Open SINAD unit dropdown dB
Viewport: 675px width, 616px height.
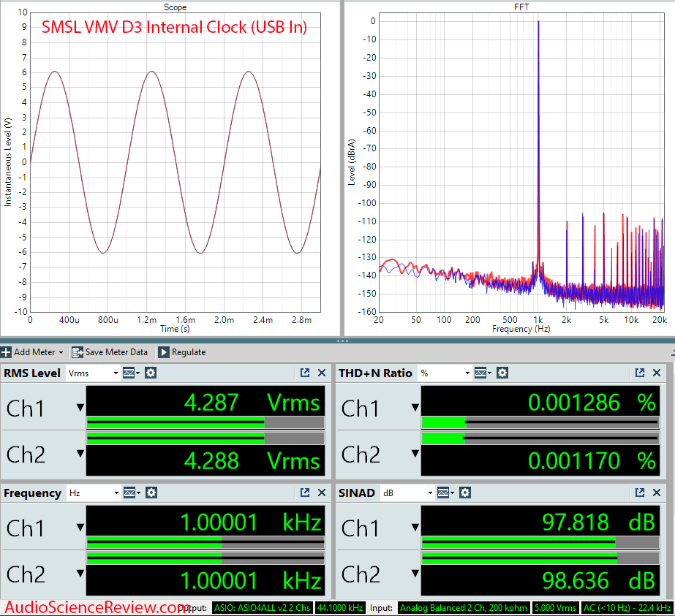[407, 493]
